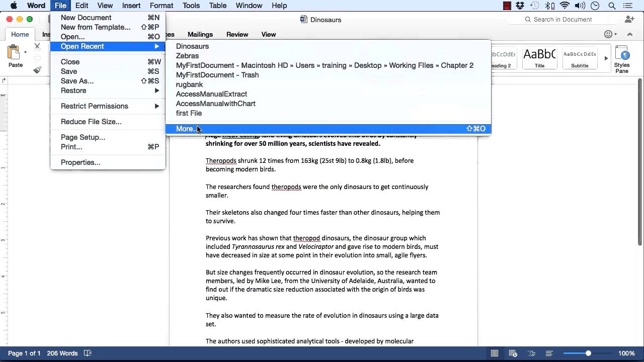
Task: Click the Wi-Fi status icon
Action: tap(565, 6)
